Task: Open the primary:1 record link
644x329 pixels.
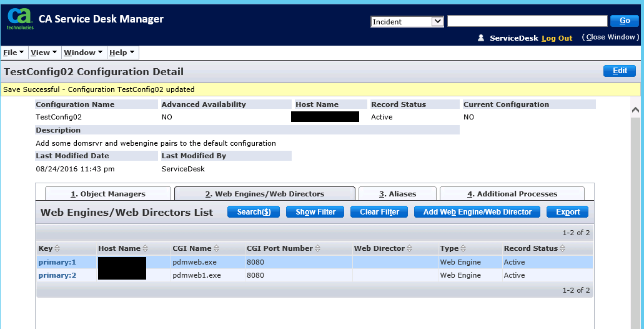Action: pos(57,262)
